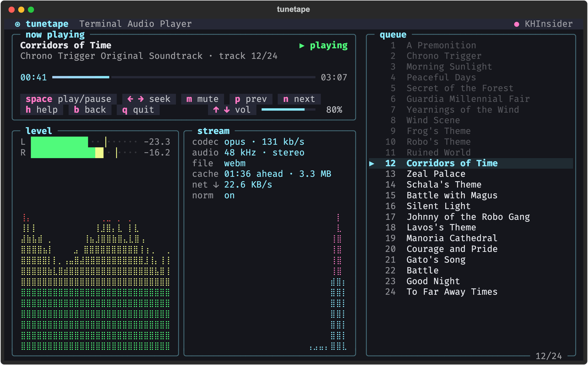Click the right level reading -16.2
The height and width of the screenshot is (365, 588).
pos(157,153)
